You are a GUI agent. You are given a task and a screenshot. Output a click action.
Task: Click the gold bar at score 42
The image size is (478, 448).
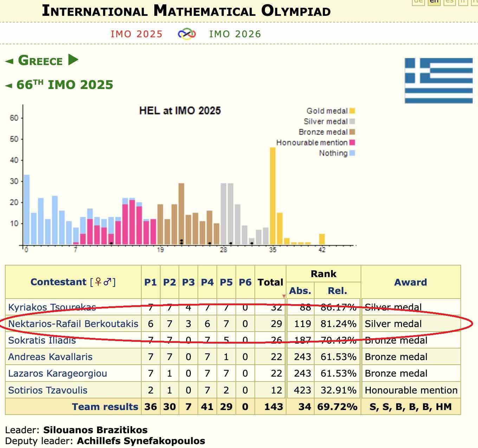[x=322, y=239]
